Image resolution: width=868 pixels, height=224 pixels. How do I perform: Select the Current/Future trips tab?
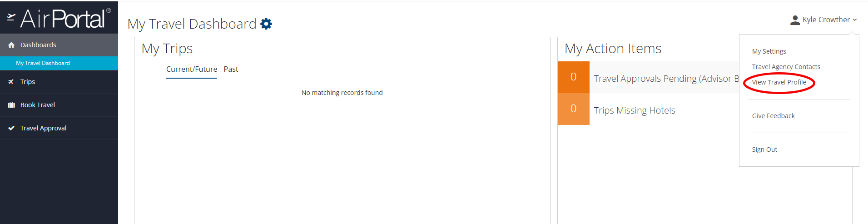[x=192, y=69]
